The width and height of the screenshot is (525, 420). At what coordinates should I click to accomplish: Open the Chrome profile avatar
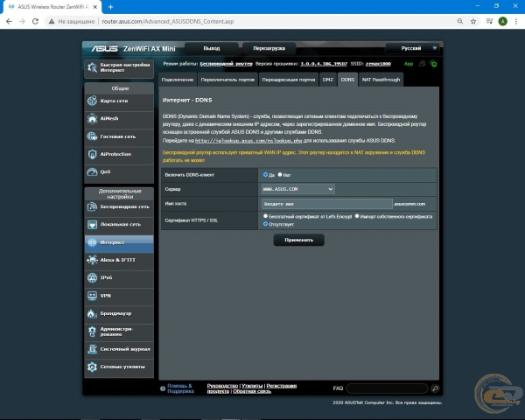pyautogui.click(x=502, y=21)
